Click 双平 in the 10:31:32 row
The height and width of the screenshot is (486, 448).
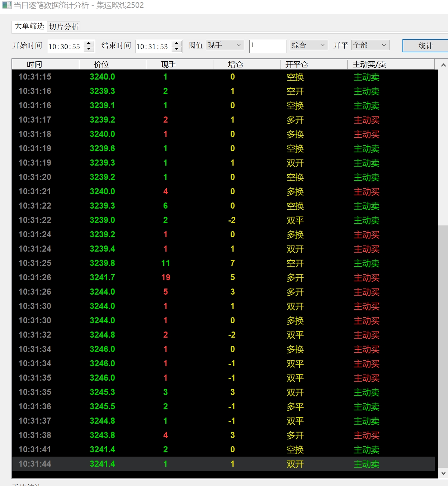(295, 335)
